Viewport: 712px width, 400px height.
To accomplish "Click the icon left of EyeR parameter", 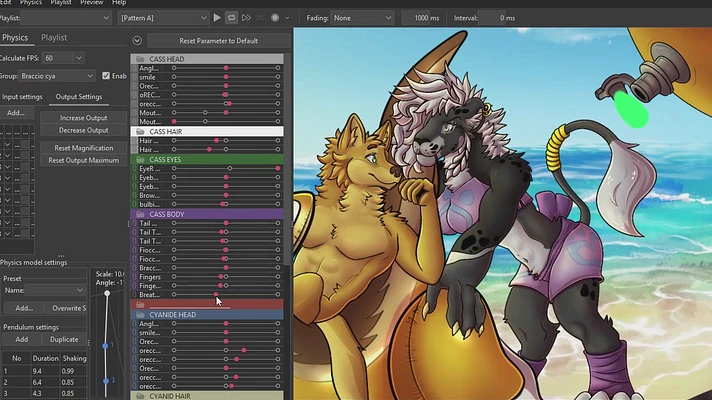I will pos(134,168).
